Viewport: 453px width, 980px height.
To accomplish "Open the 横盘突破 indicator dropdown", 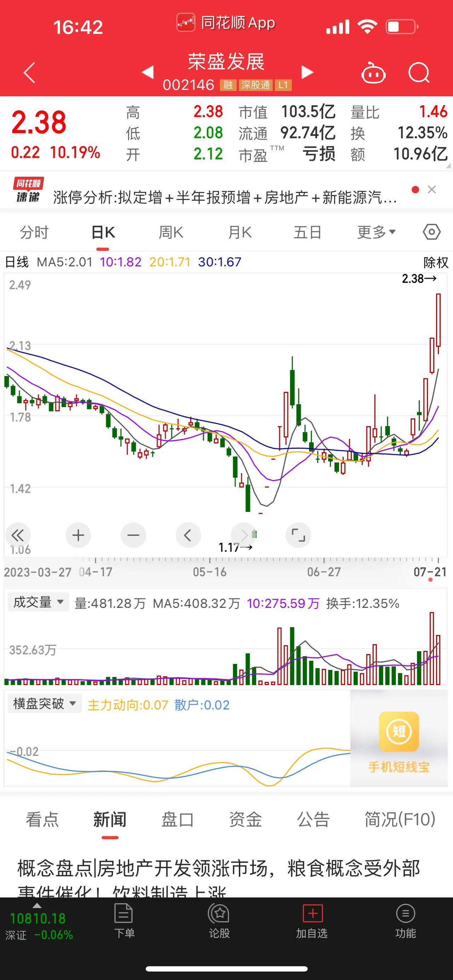I will (45, 704).
